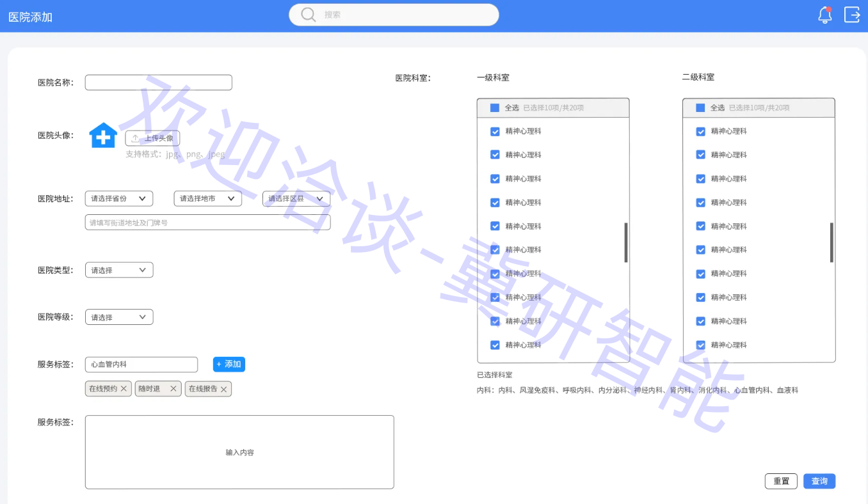Screen dimensions: 868x504
Task: Open the 医院等级 dropdown
Action: pos(119,317)
